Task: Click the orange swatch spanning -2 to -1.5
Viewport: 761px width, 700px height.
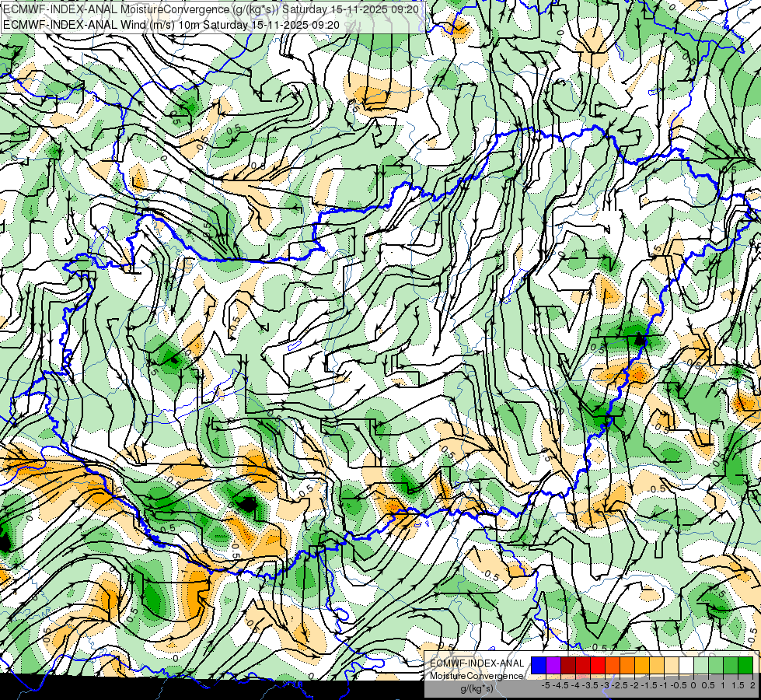Action: [627, 666]
